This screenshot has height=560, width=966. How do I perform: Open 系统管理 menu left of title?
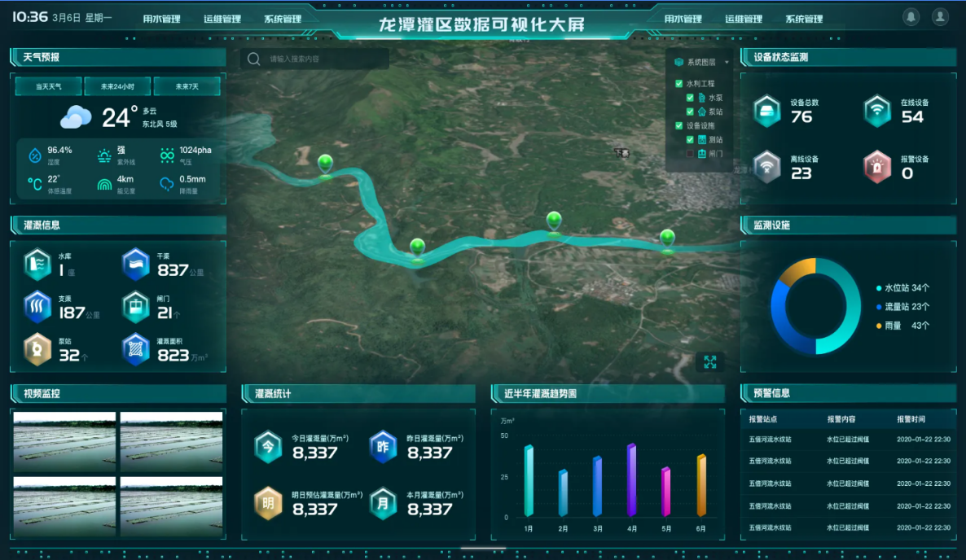click(283, 19)
